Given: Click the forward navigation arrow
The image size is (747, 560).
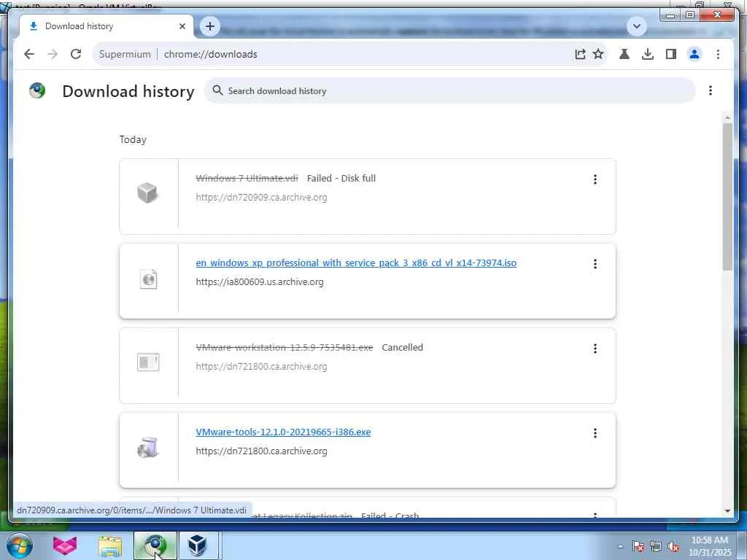Looking at the screenshot, I should [53, 54].
